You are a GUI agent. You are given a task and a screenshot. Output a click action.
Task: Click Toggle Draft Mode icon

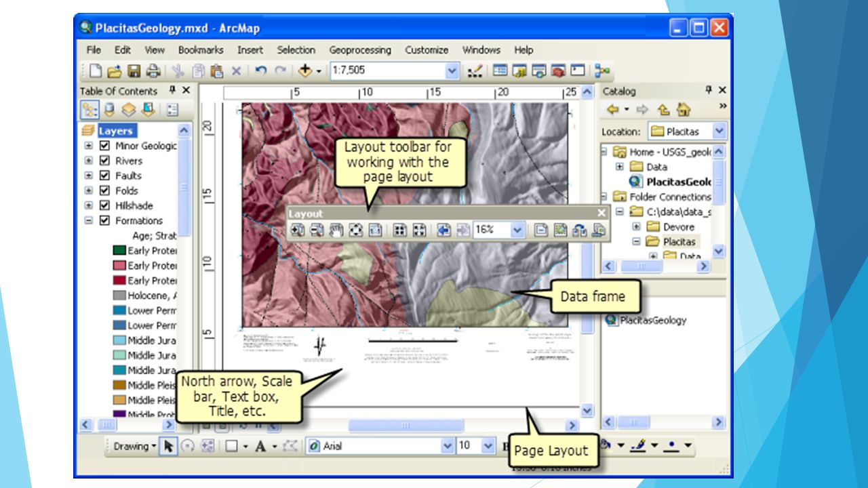[x=540, y=230]
